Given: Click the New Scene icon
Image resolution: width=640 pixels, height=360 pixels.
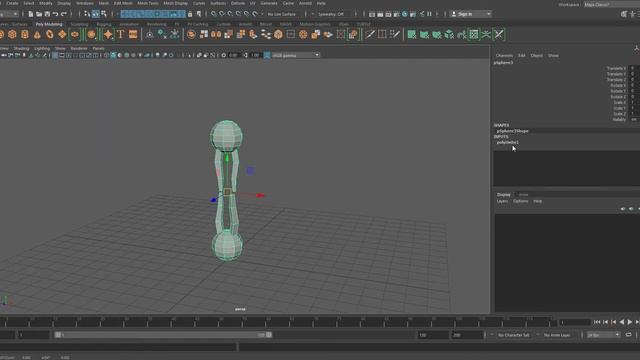Looking at the screenshot, I should (31, 14).
